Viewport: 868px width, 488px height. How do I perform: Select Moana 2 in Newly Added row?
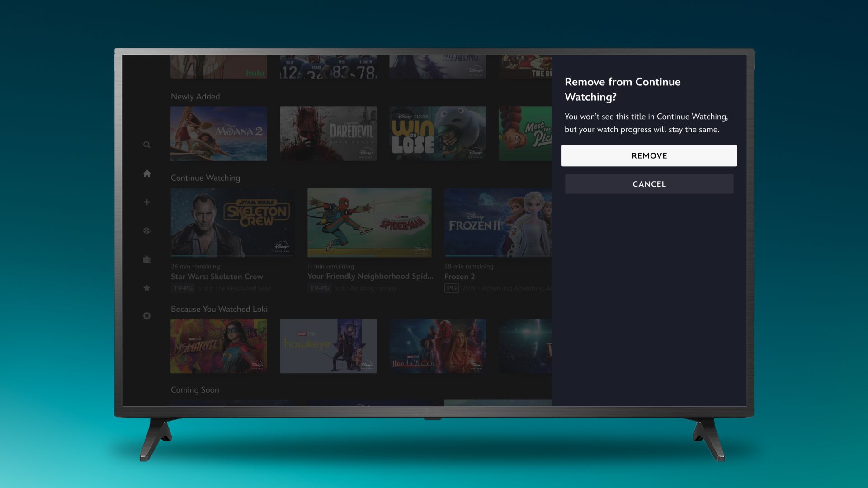point(219,133)
